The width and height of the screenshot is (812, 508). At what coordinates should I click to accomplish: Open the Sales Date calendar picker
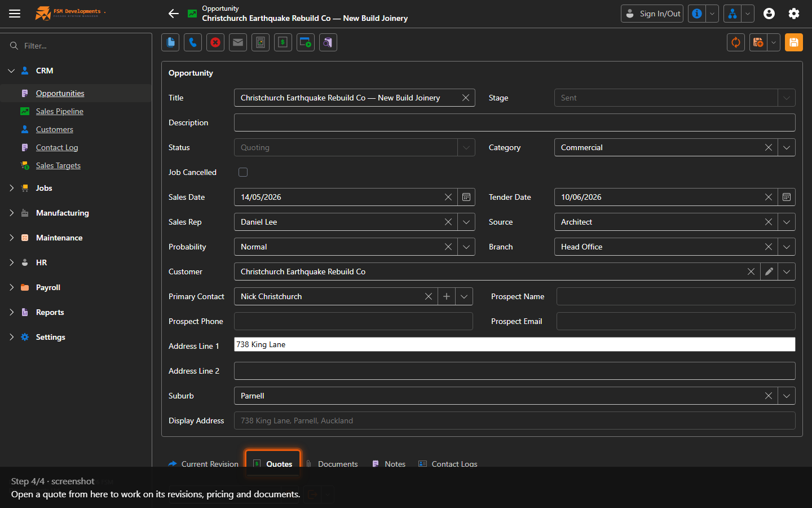click(466, 197)
